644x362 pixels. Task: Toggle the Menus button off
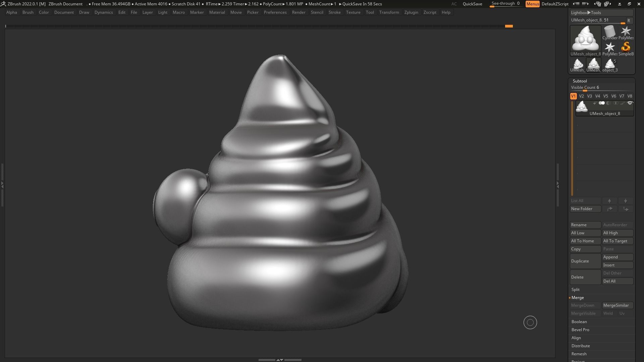pos(532,4)
